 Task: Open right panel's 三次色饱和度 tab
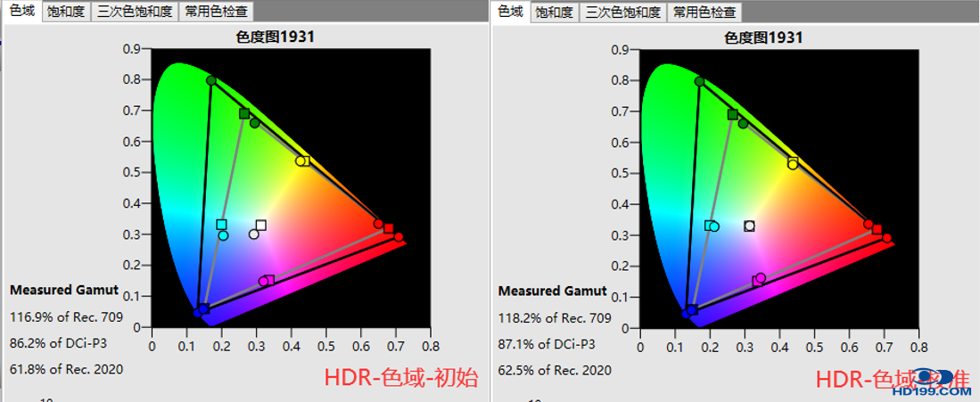click(622, 12)
